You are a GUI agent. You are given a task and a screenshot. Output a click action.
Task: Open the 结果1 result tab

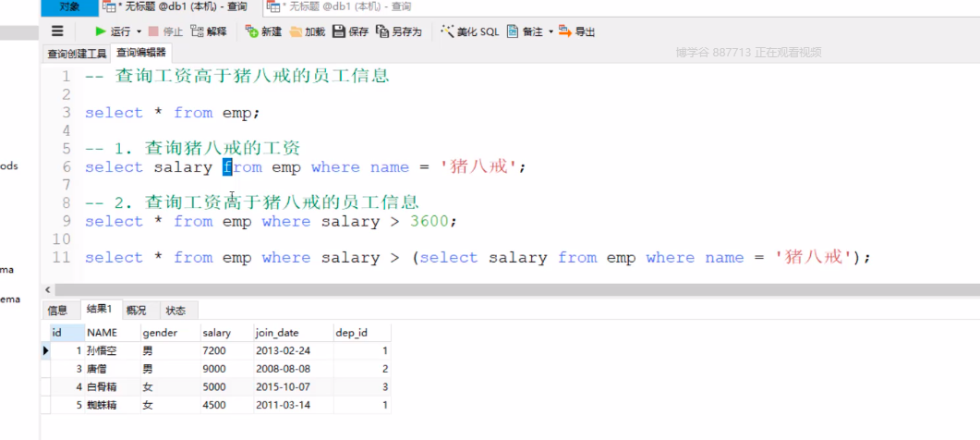pos(100,309)
